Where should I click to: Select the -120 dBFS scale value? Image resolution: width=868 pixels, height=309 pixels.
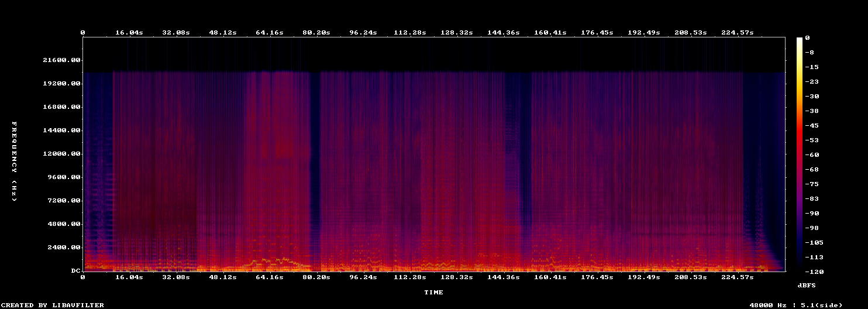[x=814, y=272]
